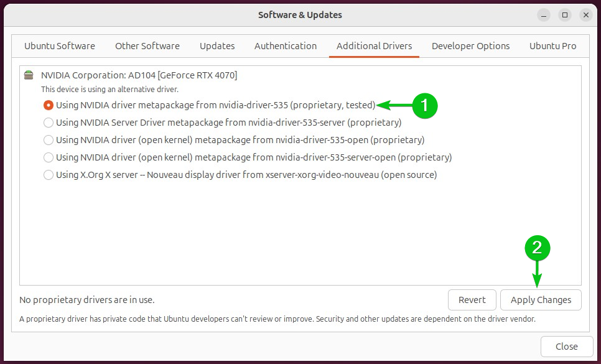This screenshot has height=364, width=601.
Task: Switch to the Ubuntu Pro tab
Action: tap(552, 46)
